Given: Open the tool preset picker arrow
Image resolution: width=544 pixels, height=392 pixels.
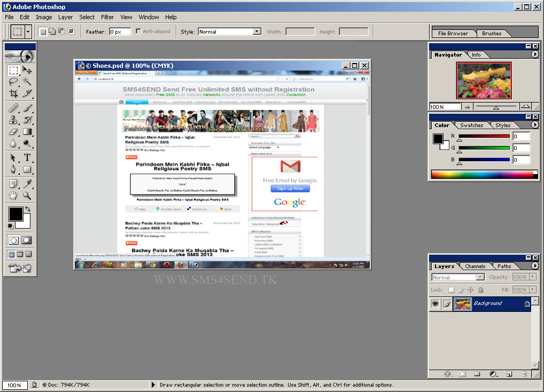Looking at the screenshot, I should point(28,32).
